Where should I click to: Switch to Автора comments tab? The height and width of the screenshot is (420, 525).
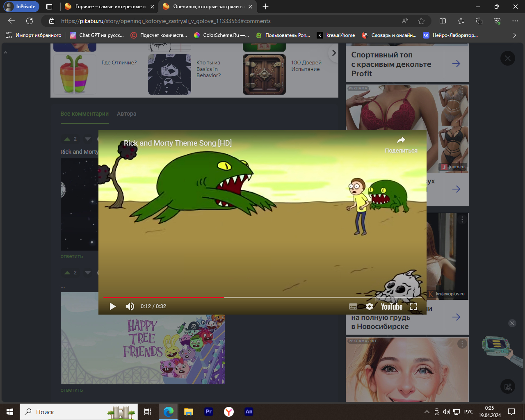click(126, 114)
